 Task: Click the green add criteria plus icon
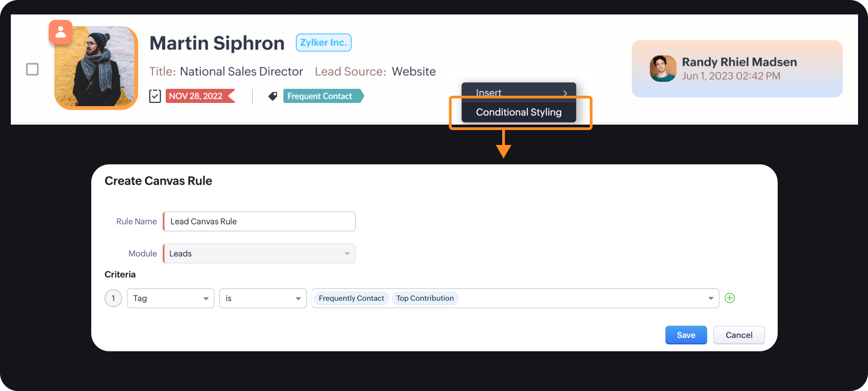[x=729, y=298]
